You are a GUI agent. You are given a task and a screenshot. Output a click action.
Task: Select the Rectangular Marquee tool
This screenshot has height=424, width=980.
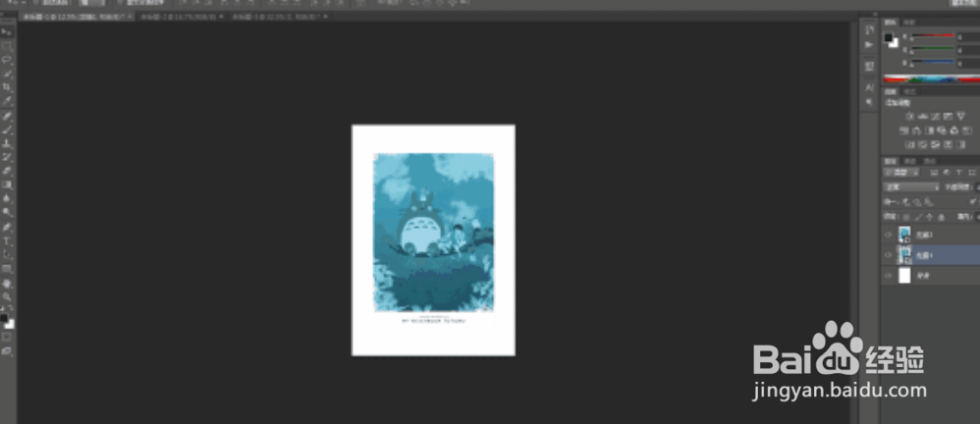pyautogui.click(x=7, y=45)
